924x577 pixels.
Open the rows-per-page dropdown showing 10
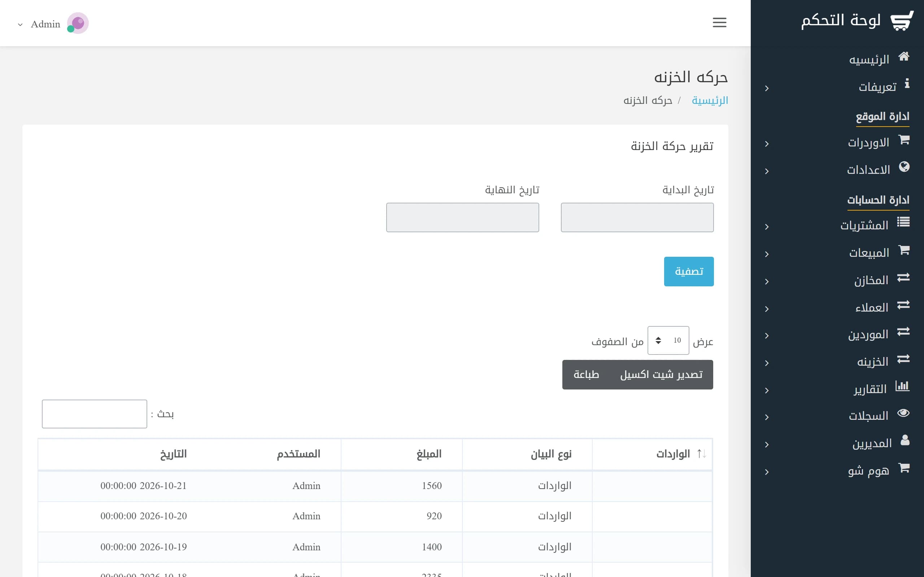pyautogui.click(x=668, y=340)
